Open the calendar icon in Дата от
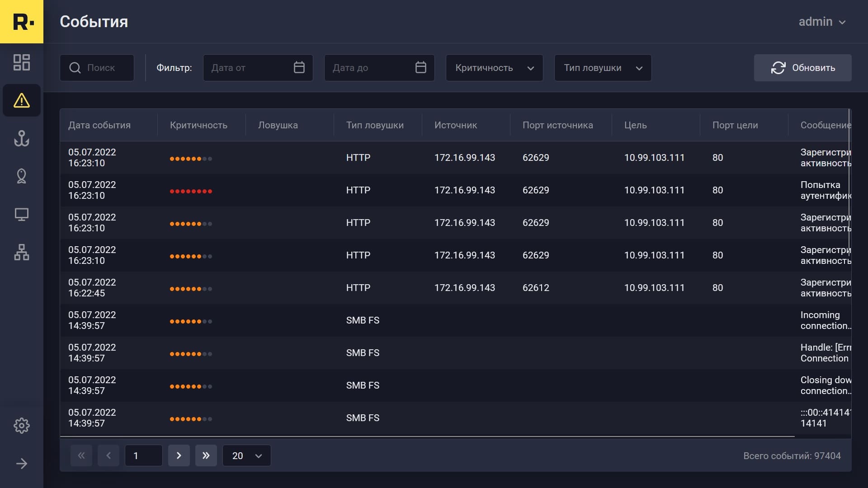Image resolution: width=868 pixels, height=488 pixels. pos(299,67)
